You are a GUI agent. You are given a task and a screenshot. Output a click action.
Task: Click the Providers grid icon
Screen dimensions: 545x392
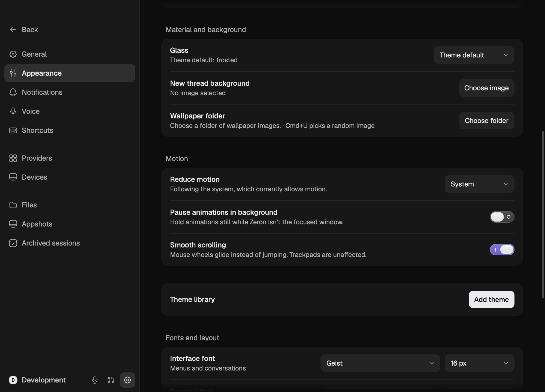pos(13,158)
